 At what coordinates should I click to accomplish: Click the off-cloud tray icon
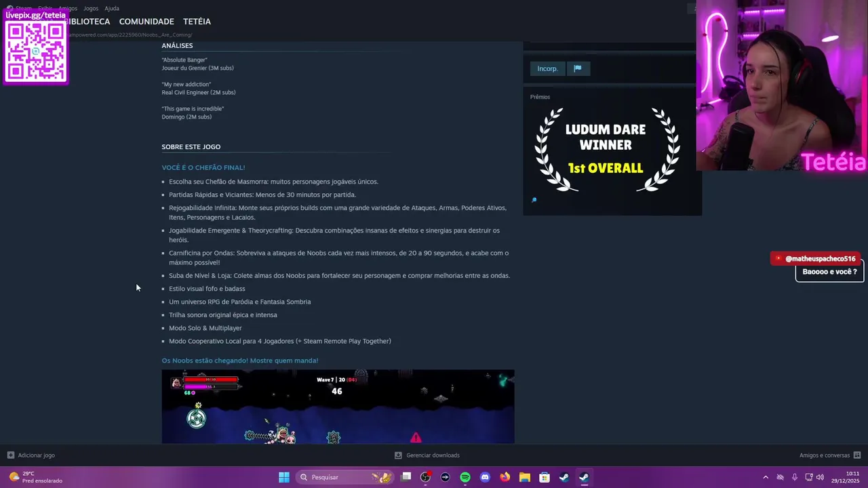pyautogui.click(x=780, y=477)
